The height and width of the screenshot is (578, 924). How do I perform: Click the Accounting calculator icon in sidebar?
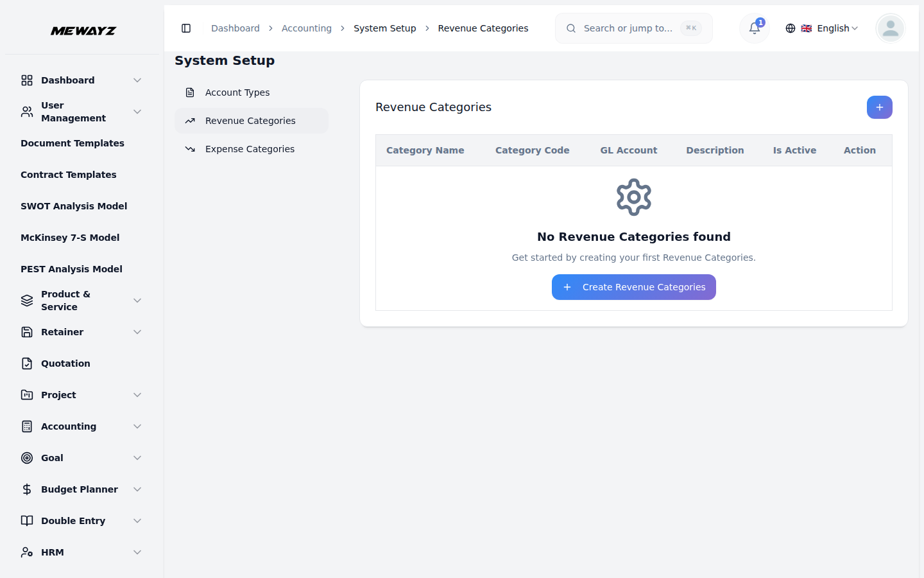point(26,426)
